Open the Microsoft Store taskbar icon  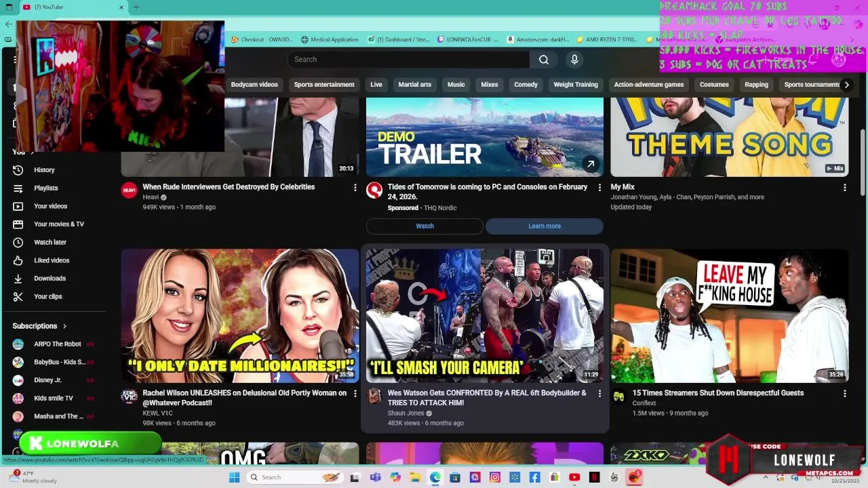[x=455, y=477]
